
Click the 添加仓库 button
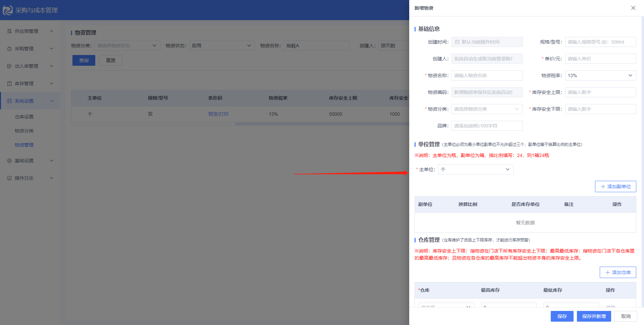pyautogui.click(x=618, y=272)
